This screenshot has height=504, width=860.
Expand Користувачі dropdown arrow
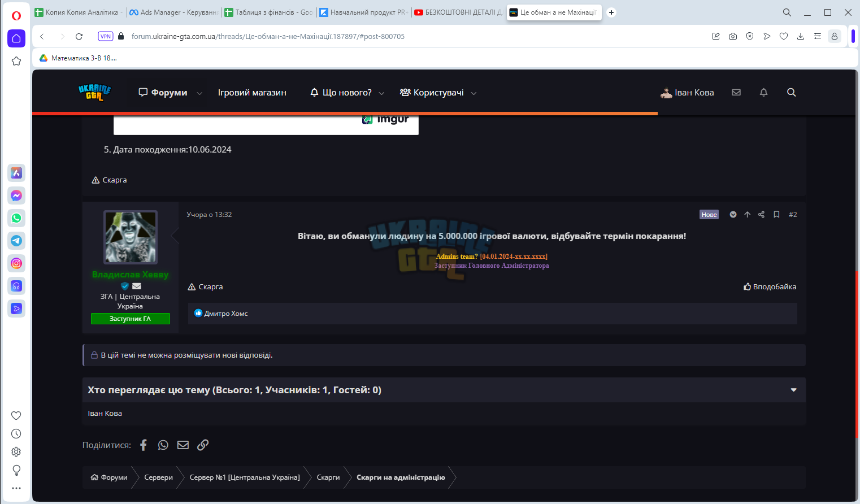pyautogui.click(x=474, y=93)
